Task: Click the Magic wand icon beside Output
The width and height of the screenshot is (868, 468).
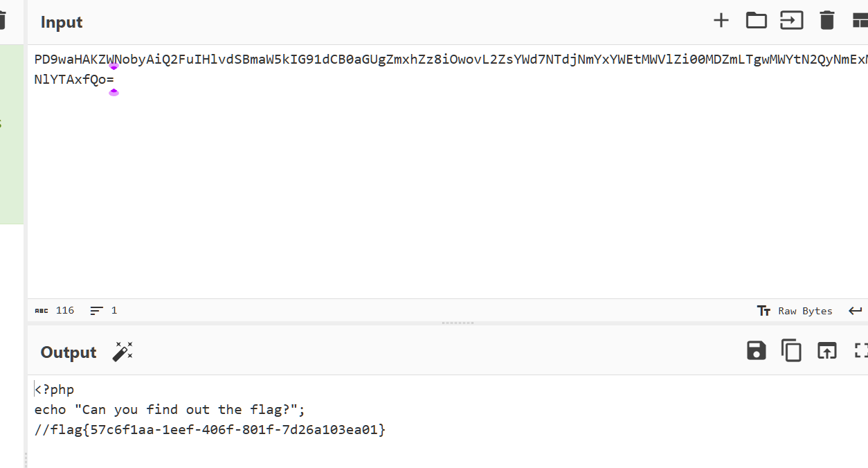Action: click(x=123, y=352)
